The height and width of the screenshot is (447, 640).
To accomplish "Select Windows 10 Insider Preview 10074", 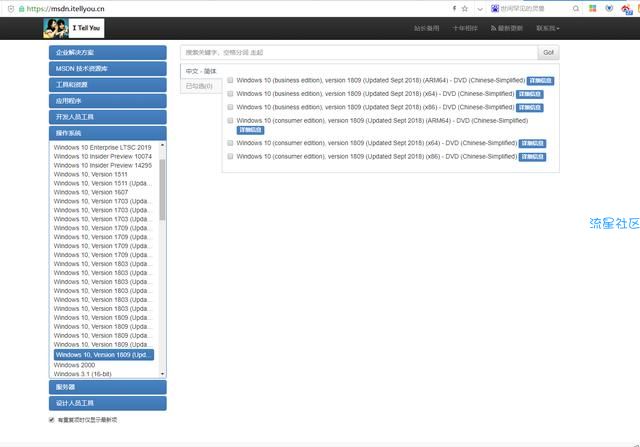I will [102, 156].
